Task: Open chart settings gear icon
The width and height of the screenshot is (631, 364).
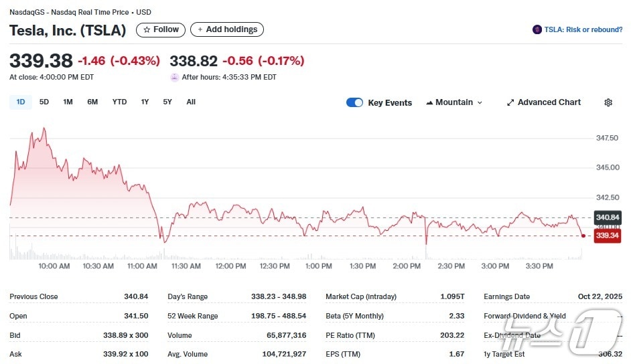Action: coord(608,102)
